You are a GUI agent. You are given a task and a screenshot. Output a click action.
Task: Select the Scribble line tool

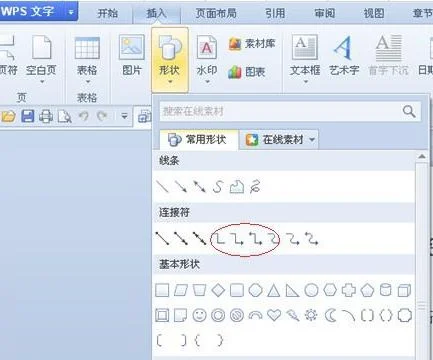255,187
